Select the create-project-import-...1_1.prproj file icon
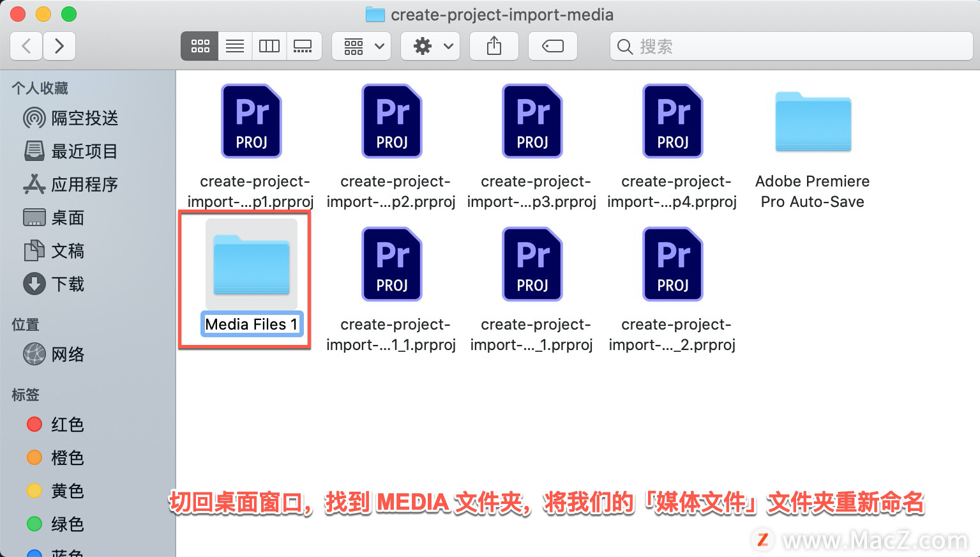Image resolution: width=980 pixels, height=557 pixels. pyautogui.click(x=392, y=264)
